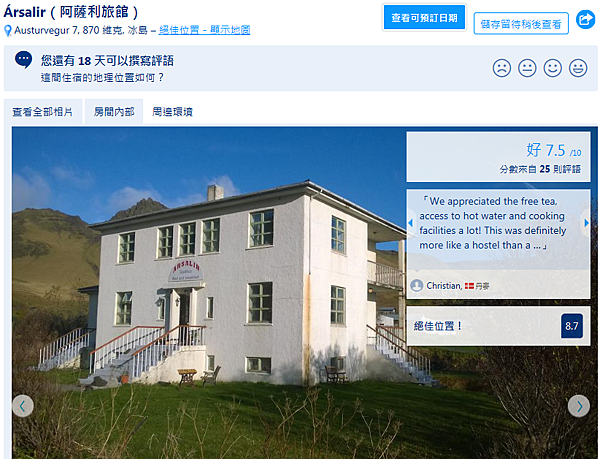600x459 pixels.
Task: Click the 7.5 review score box
Action: 498,157
